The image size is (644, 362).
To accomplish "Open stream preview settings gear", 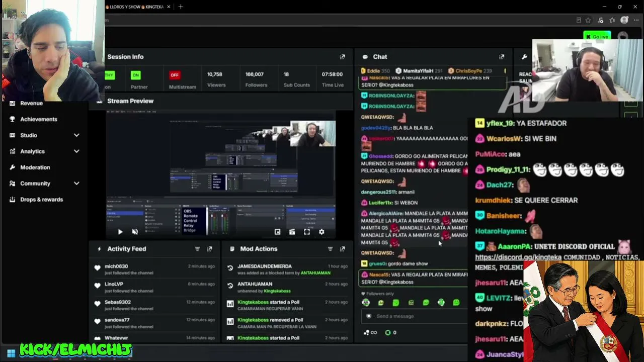I will [321, 232].
